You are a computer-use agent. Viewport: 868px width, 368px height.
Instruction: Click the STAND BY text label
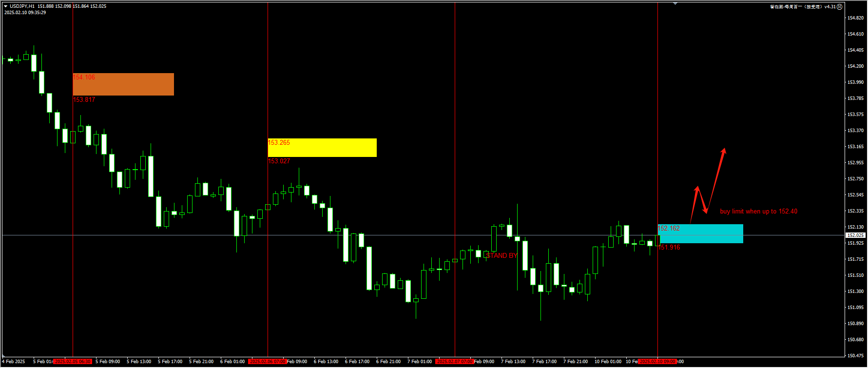click(501, 255)
